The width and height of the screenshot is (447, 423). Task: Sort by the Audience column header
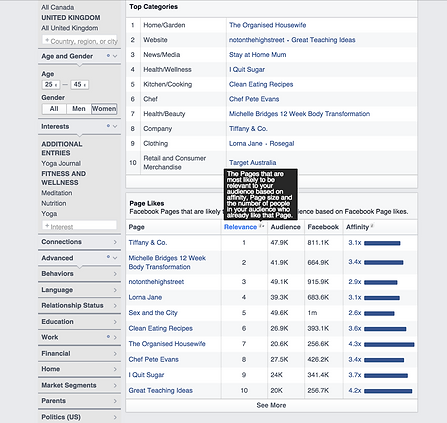pos(285,227)
